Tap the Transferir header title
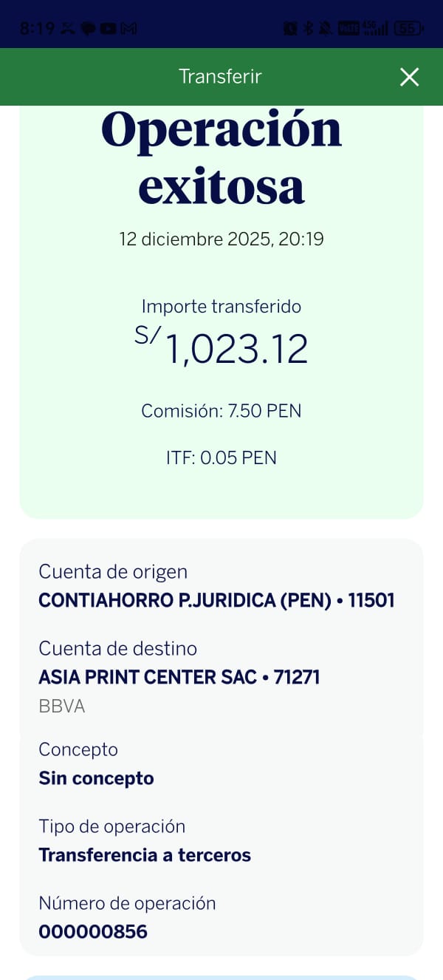The height and width of the screenshot is (980, 443). (x=220, y=77)
